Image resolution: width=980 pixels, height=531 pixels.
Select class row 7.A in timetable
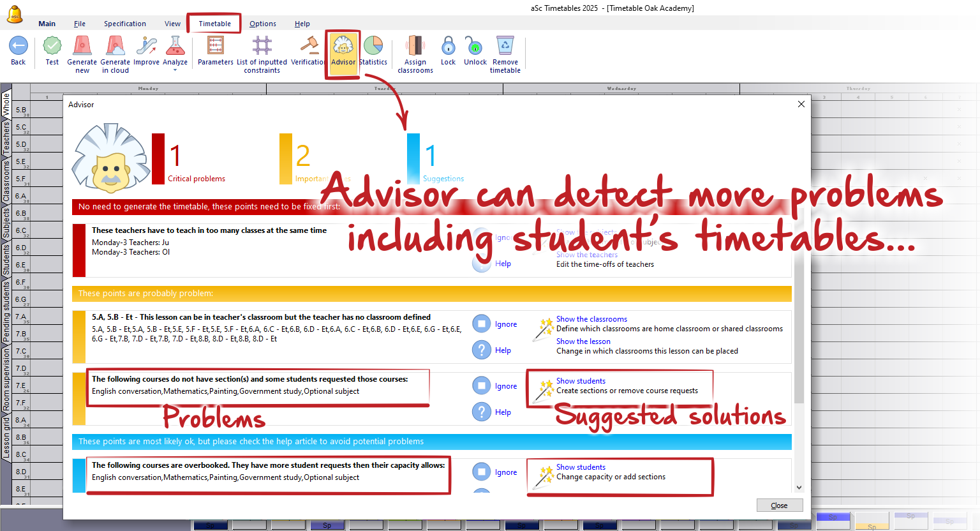pos(21,317)
